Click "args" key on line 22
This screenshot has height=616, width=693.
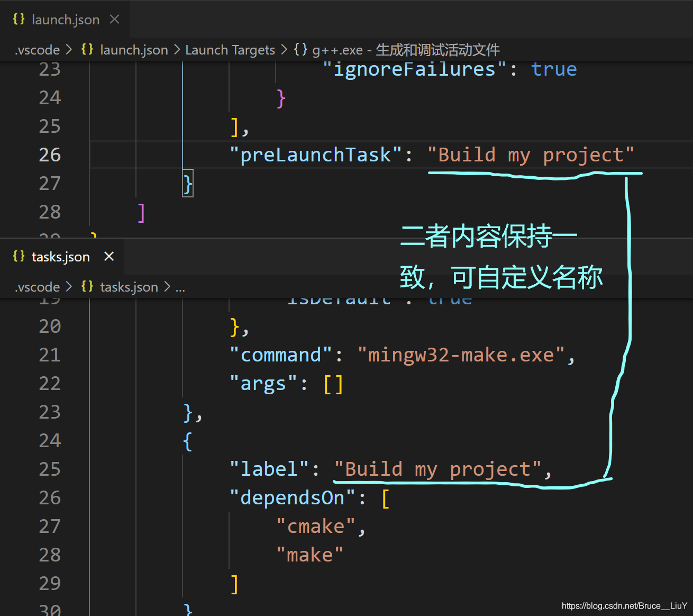(263, 384)
